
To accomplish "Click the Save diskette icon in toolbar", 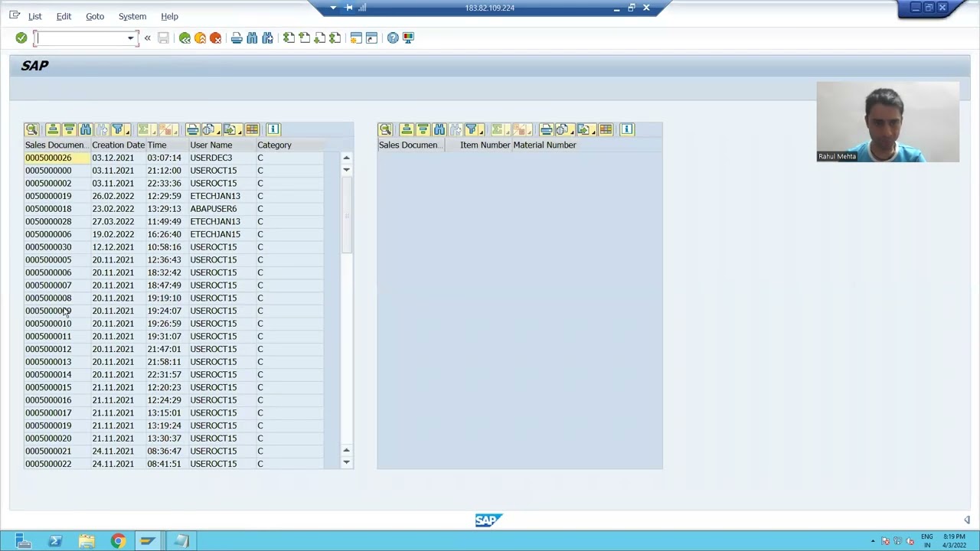I will [163, 37].
